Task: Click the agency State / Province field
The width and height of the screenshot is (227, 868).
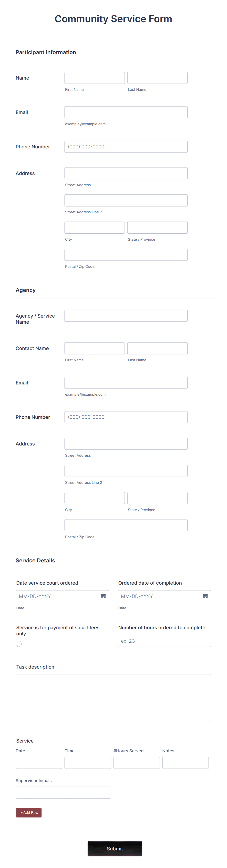Action: coord(157,498)
